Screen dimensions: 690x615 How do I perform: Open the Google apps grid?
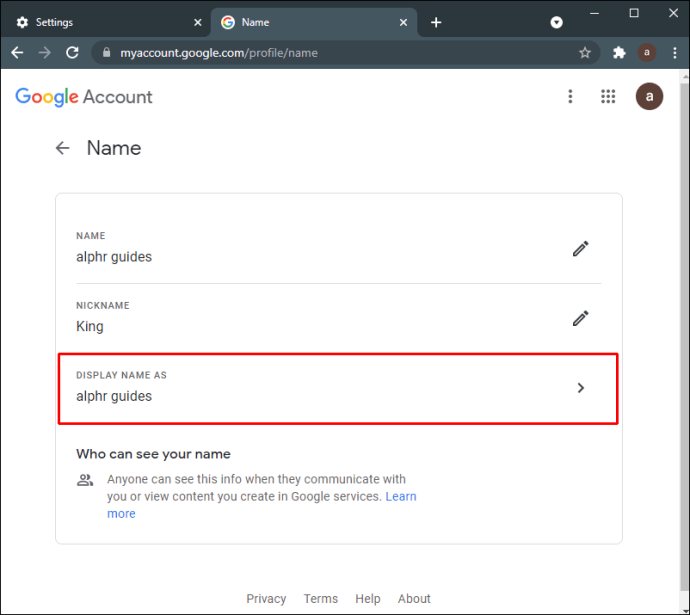point(608,96)
